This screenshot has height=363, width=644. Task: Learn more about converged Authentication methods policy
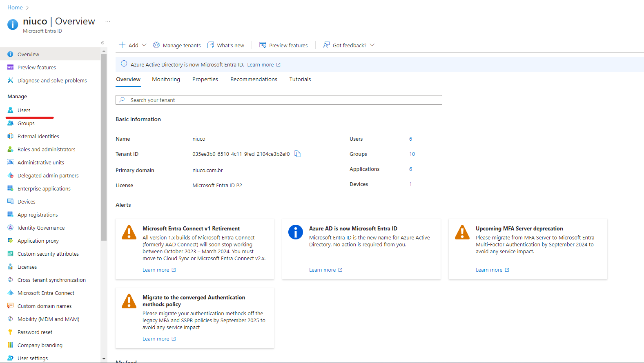coord(159,339)
